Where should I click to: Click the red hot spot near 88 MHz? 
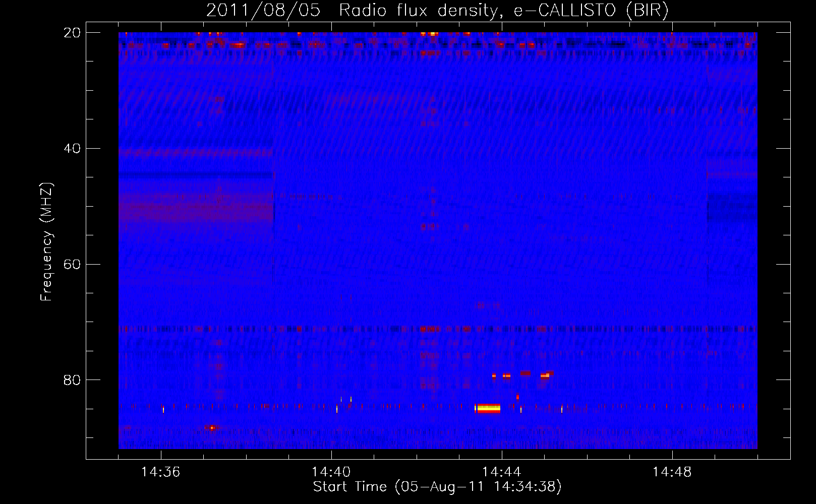(212, 428)
